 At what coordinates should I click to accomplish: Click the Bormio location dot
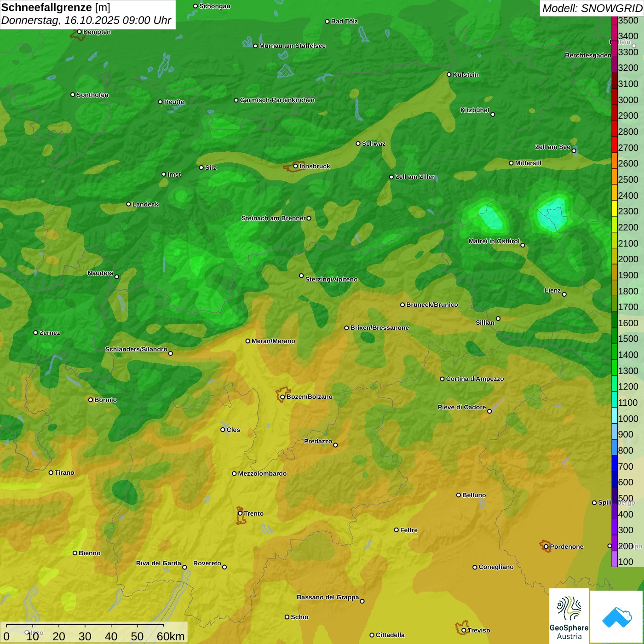tap(91, 400)
